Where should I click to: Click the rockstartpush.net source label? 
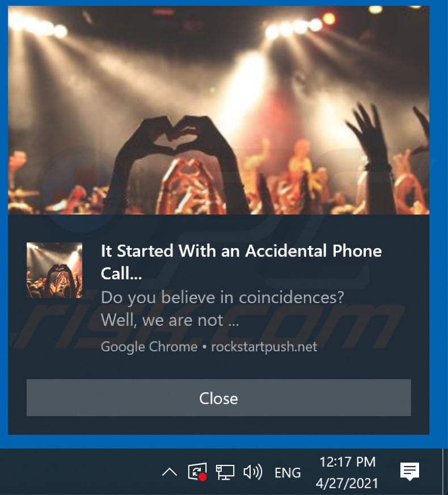pyautogui.click(x=264, y=347)
